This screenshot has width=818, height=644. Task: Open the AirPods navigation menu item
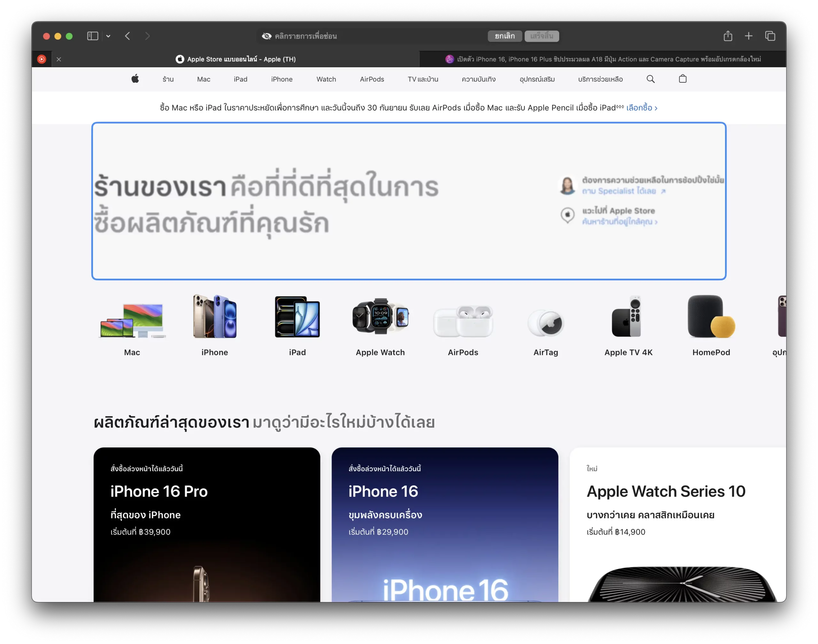coord(372,79)
